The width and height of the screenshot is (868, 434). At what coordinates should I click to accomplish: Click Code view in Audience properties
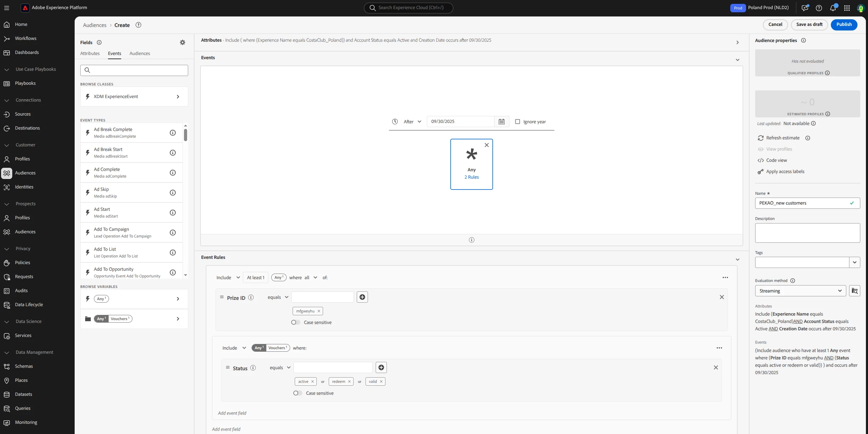[776, 160]
